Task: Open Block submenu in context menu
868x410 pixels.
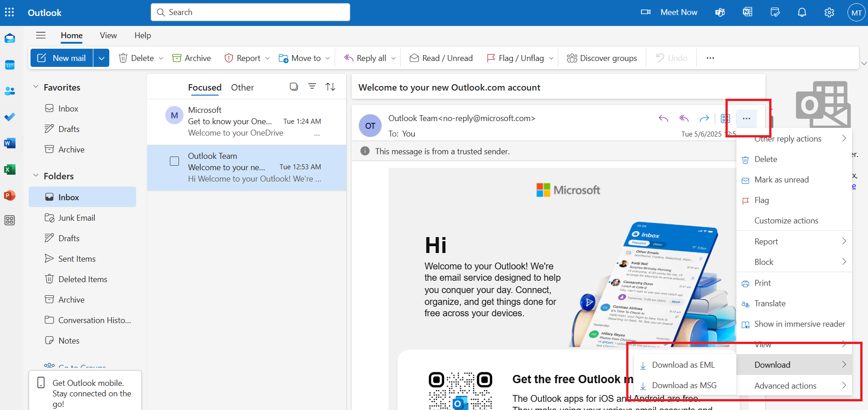Action: pos(794,262)
